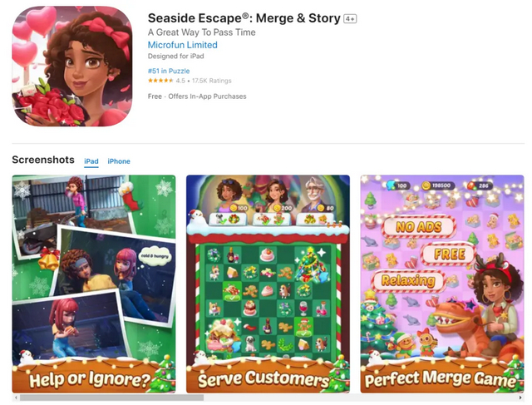Click the Christmas tree item on merge board

(x=310, y=264)
